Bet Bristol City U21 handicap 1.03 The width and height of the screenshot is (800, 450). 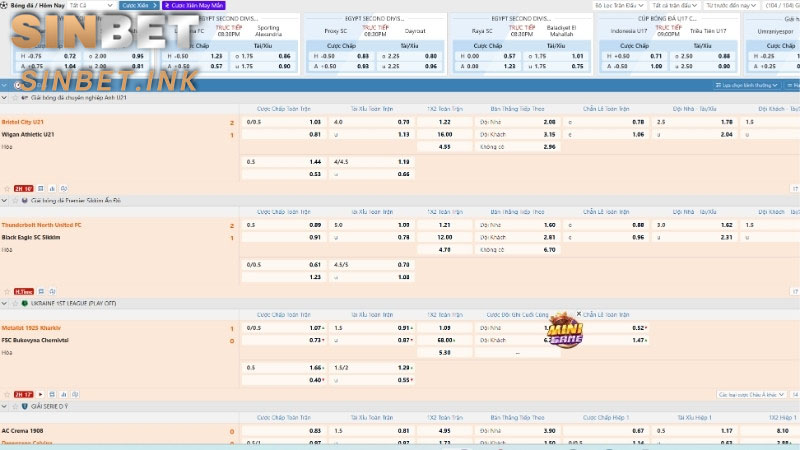(x=283, y=122)
